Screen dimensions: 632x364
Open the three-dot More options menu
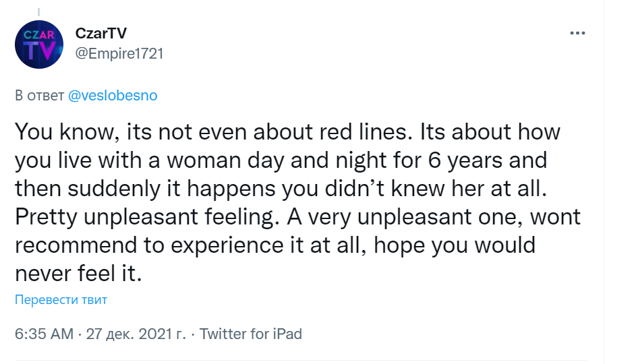tap(577, 33)
